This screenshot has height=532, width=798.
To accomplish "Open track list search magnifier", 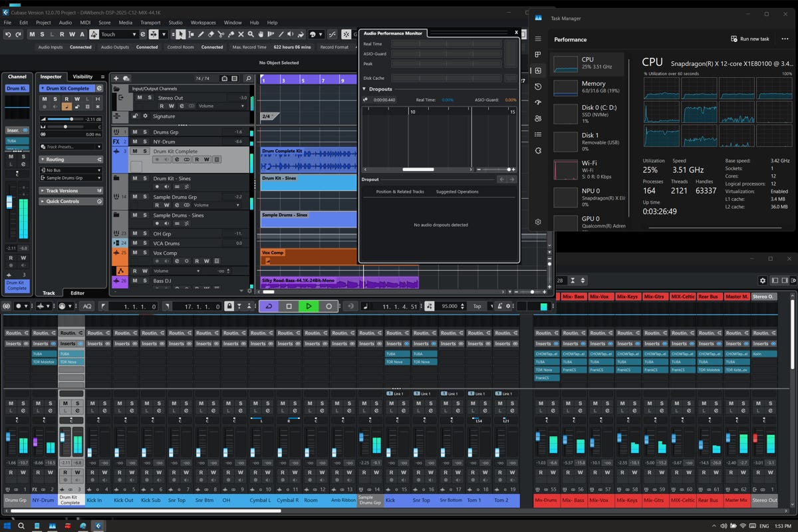I will click(248, 78).
